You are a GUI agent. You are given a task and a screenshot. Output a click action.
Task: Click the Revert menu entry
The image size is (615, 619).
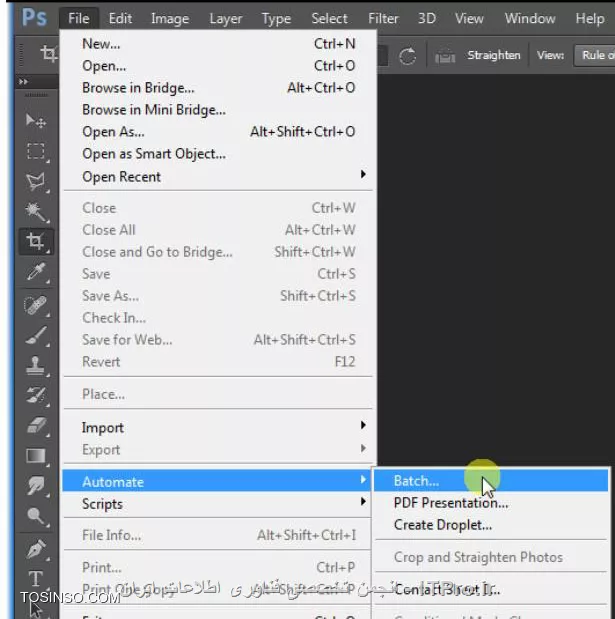tap(217, 362)
